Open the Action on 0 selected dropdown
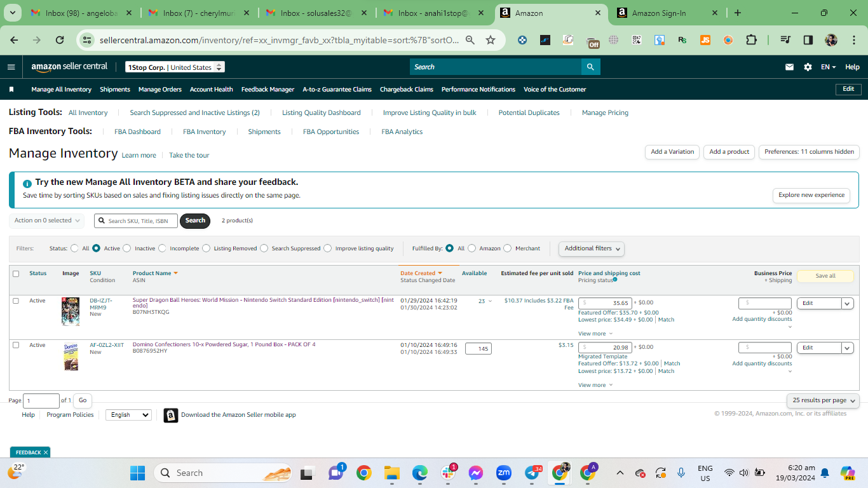868x488 pixels. [x=46, y=220]
